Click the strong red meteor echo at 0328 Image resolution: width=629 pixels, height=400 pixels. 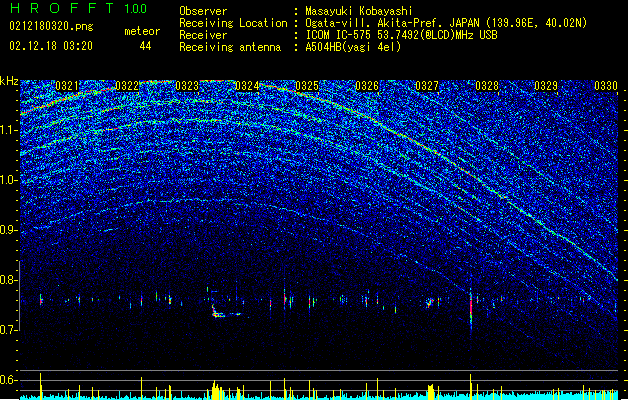point(471,308)
